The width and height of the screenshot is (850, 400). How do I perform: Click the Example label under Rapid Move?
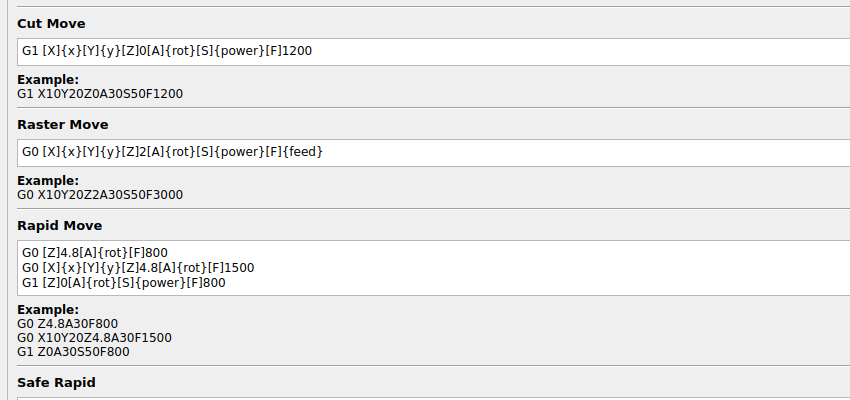click(48, 310)
